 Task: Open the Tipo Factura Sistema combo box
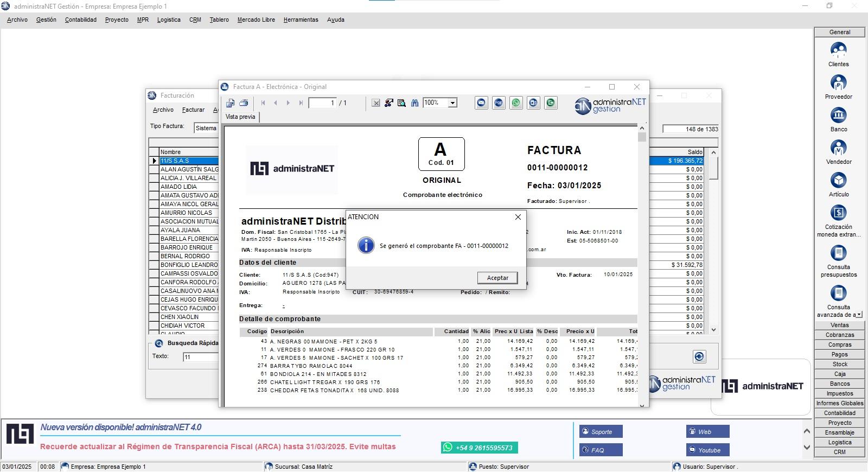(206, 128)
